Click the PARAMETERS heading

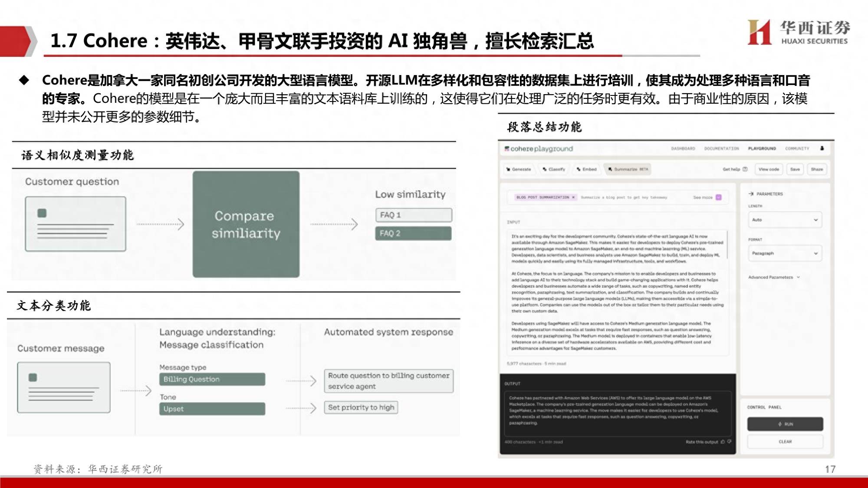point(769,194)
